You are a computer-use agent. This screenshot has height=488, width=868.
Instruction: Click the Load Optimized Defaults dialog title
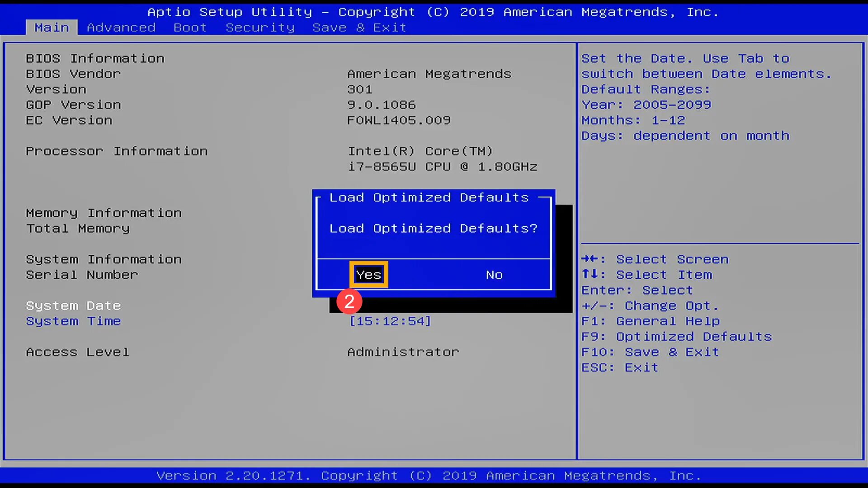(429, 197)
